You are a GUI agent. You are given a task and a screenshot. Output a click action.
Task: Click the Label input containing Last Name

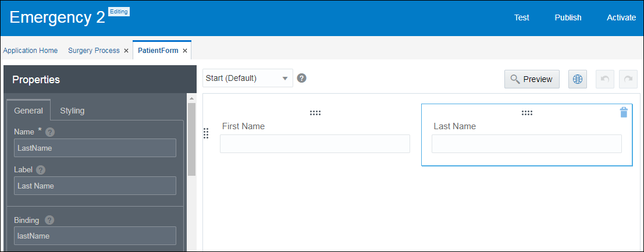(95, 186)
